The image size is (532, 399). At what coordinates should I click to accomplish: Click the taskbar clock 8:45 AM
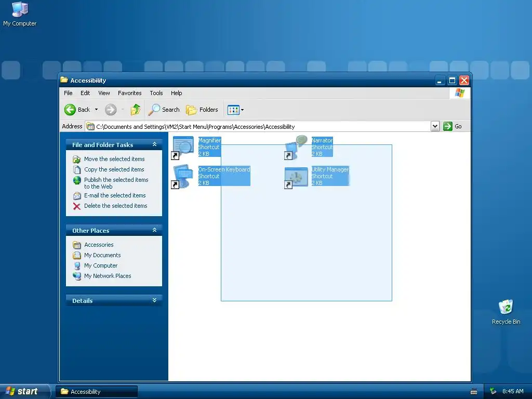[513, 391]
